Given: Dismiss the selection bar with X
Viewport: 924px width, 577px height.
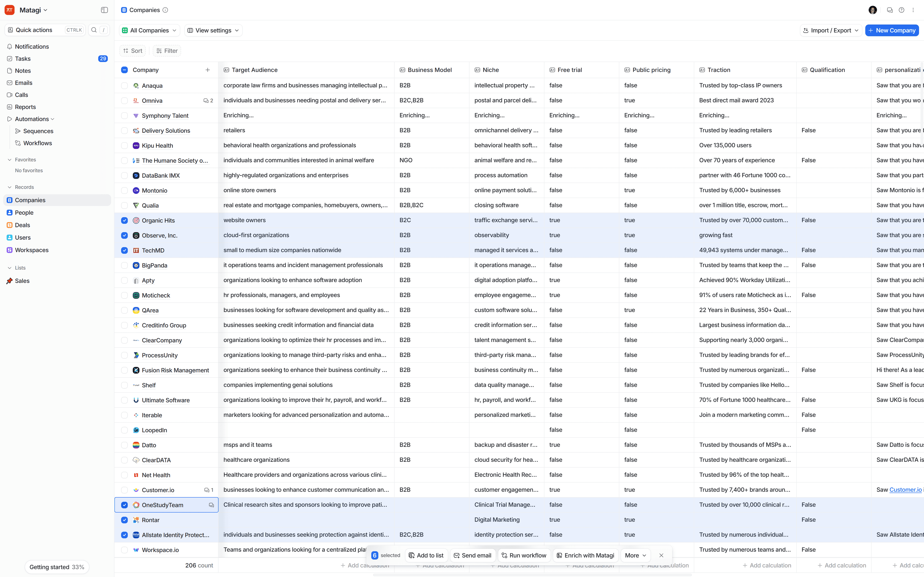Looking at the screenshot, I should click(661, 555).
